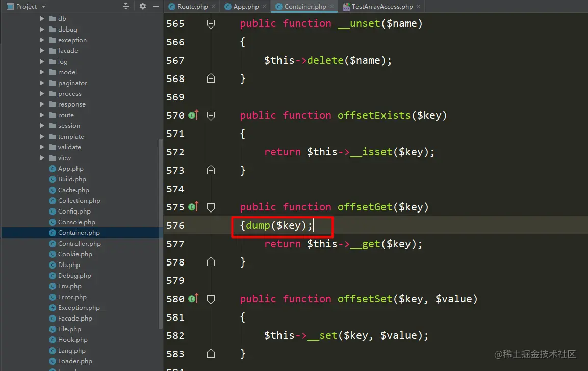Viewport: 588px width, 371px height.
Task: Open Project panel settings gear
Action: pyautogui.click(x=142, y=7)
